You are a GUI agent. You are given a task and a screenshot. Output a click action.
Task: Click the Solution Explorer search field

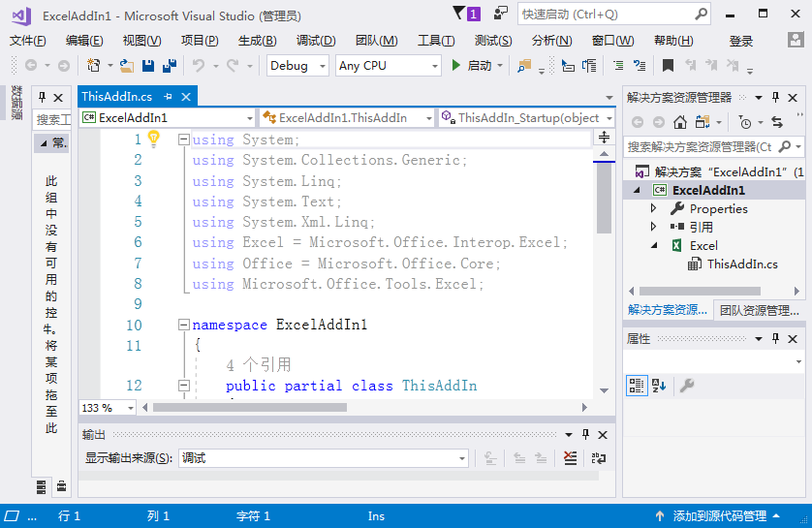tap(713, 147)
